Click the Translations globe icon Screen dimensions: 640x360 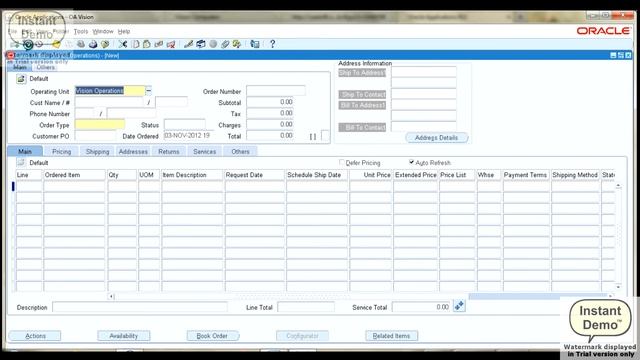[213, 44]
